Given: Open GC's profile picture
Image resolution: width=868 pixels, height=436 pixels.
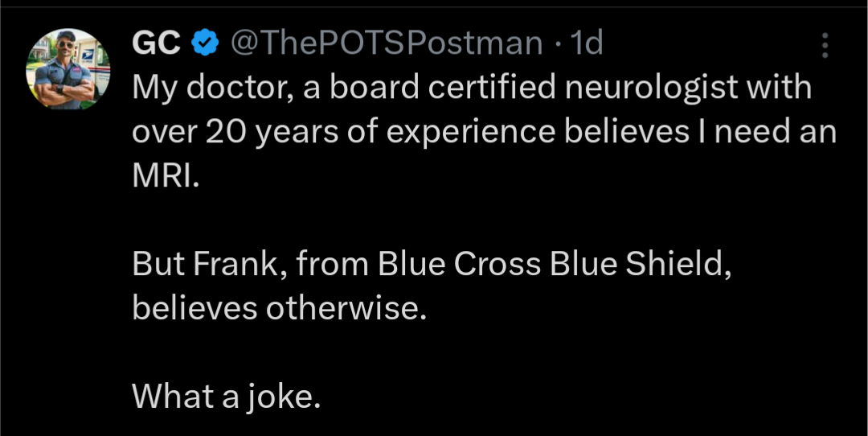Looking at the screenshot, I should (68, 69).
